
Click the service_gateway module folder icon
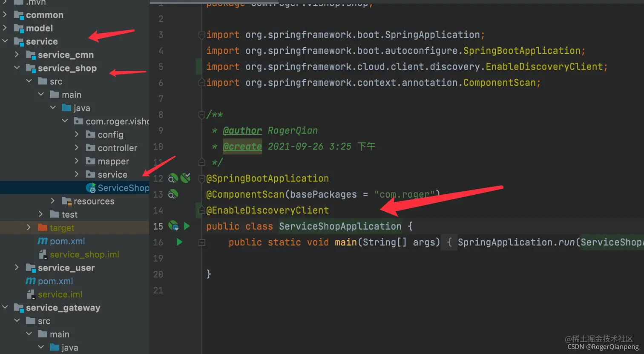19,308
